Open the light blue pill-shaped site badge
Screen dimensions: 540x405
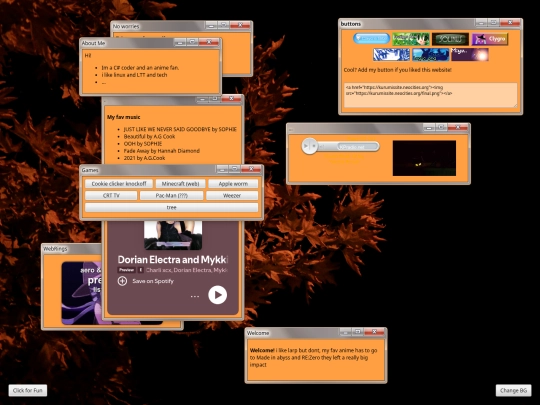pyautogui.click(x=371, y=39)
